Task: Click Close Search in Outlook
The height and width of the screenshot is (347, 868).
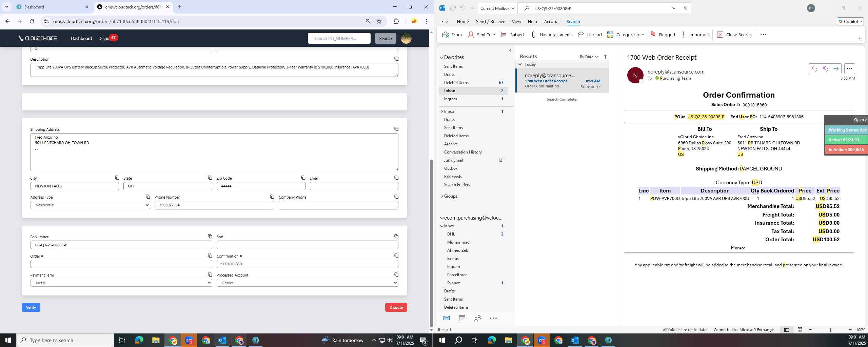Action: click(x=734, y=35)
